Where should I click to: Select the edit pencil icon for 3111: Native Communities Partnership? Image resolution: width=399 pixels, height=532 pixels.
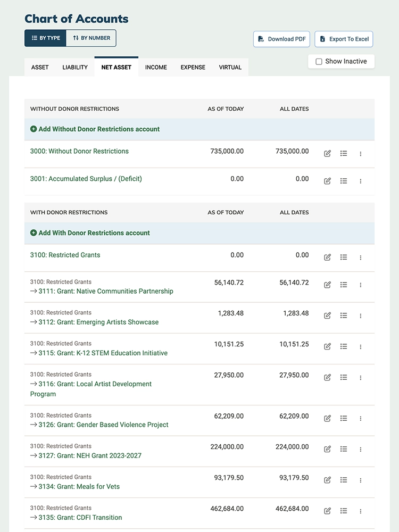tap(327, 285)
